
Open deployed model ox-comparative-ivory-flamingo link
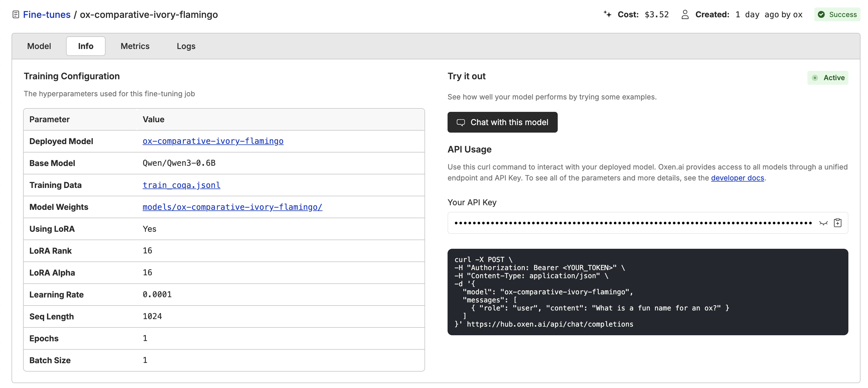click(213, 141)
